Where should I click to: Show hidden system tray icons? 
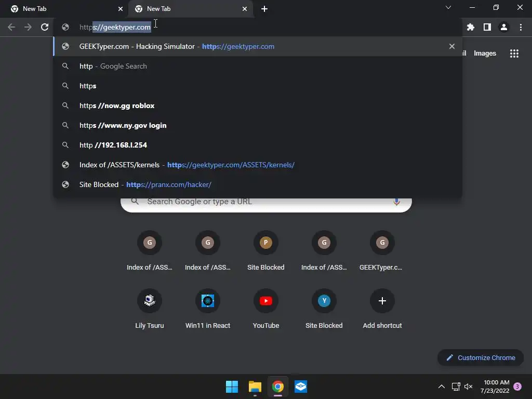click(x=442, y=387)
